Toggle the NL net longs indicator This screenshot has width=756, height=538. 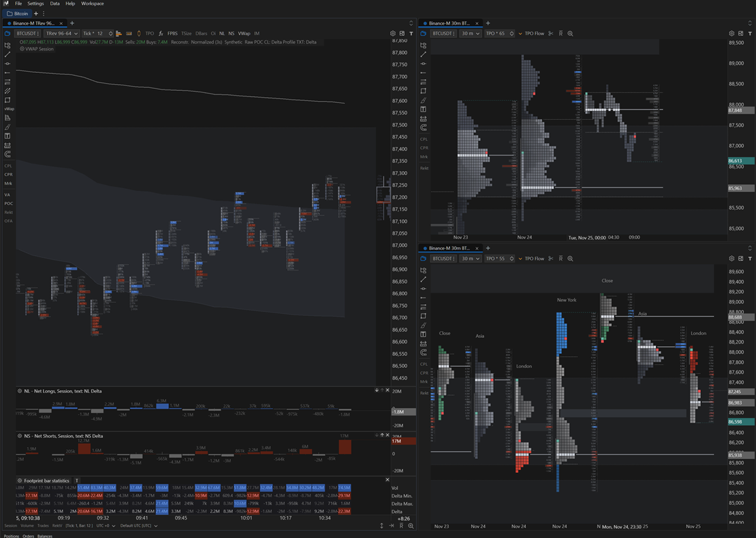[222, 34]
